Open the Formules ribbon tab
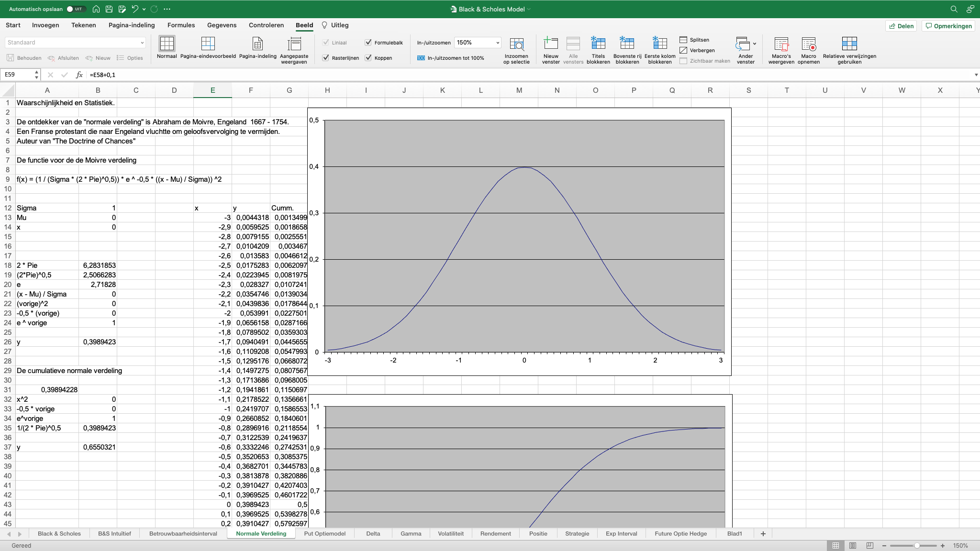This screenshot has height=551, width=980. tap(181, 25)
